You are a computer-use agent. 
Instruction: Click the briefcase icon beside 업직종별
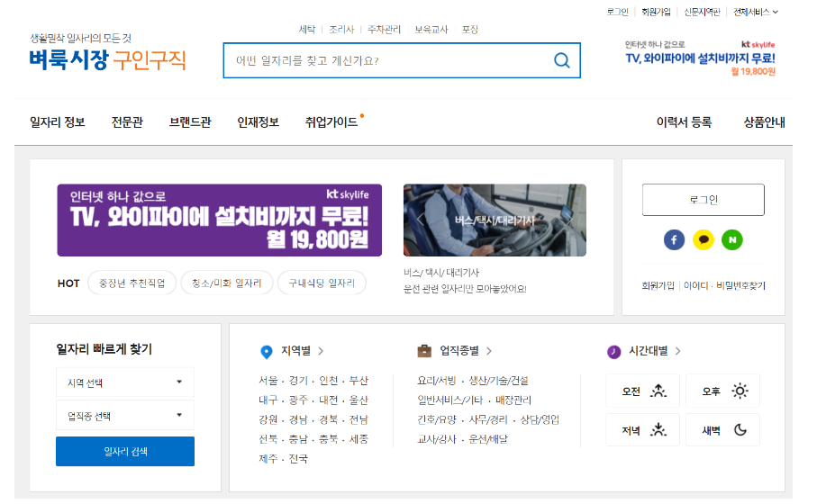(424, 351)
